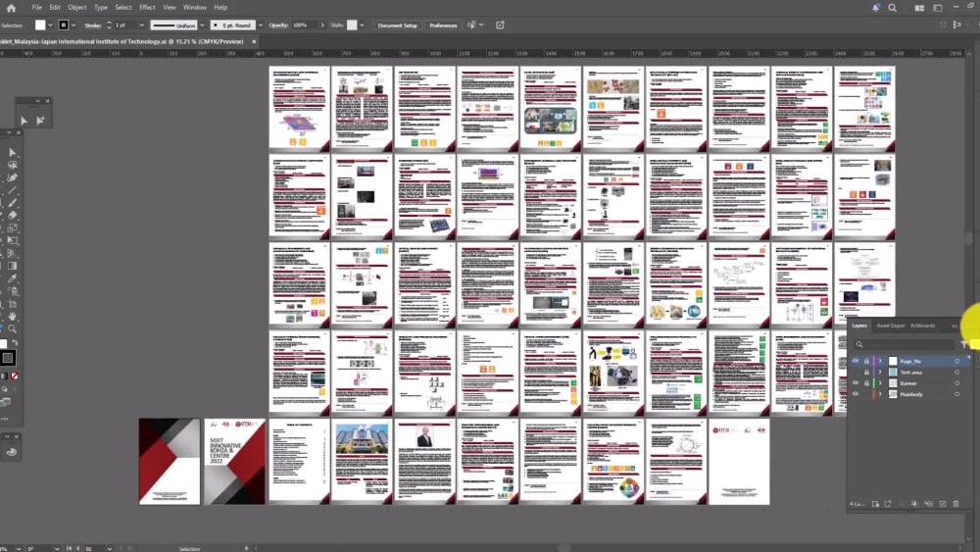Open the fill color dropdown in the control bar
This screenshot has height=552, width=980.
(x=50, y=25)
